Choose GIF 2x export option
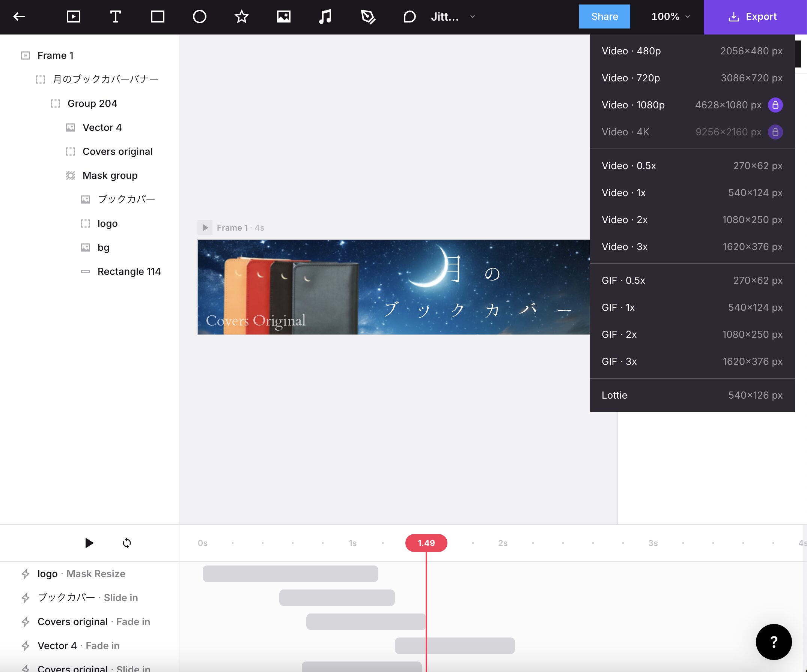Screen dimensions: 807x672 [x=692, y=334]
